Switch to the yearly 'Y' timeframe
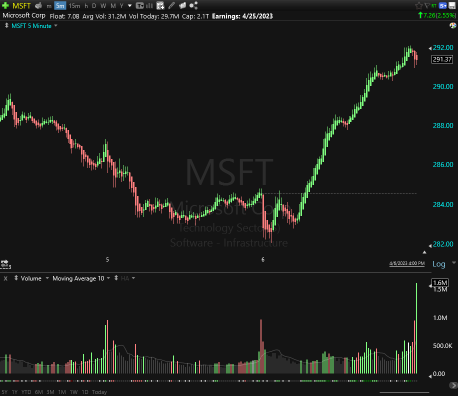The height and width of the screenshot is (396, 458). 121,6
